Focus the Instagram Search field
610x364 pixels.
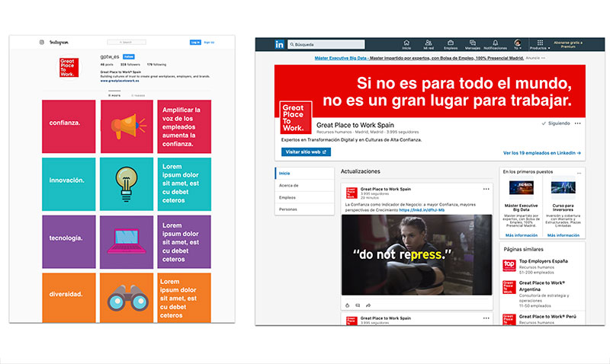point(127,42)
